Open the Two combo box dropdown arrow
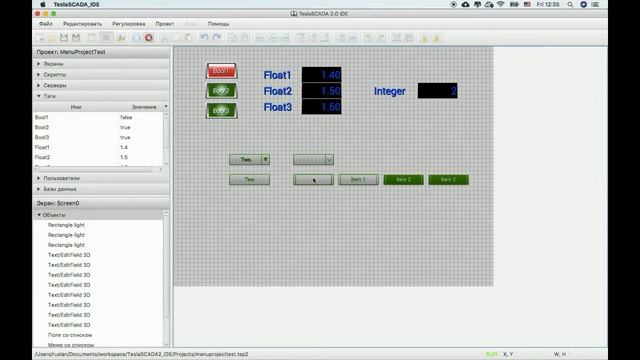 pos(265,160)
